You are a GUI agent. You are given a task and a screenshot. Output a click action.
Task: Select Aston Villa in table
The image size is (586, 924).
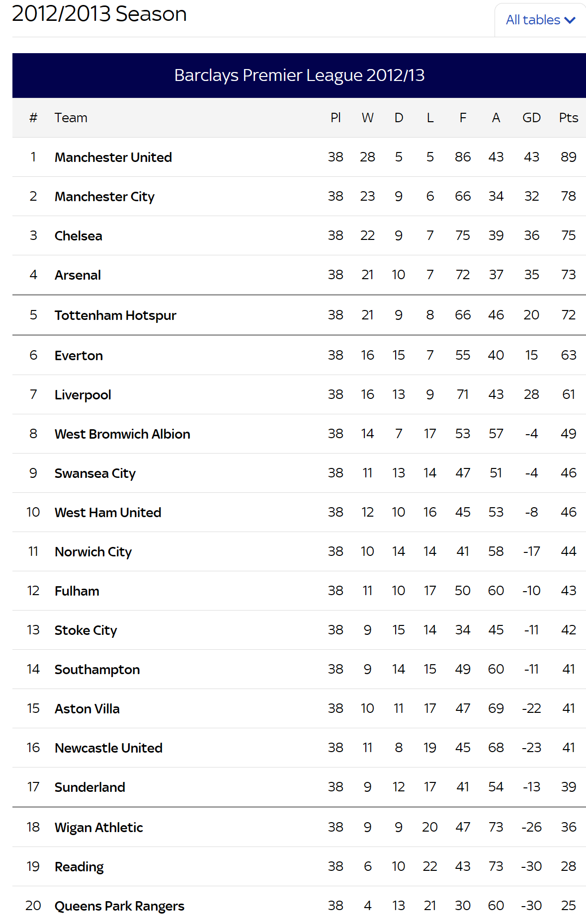87,709
